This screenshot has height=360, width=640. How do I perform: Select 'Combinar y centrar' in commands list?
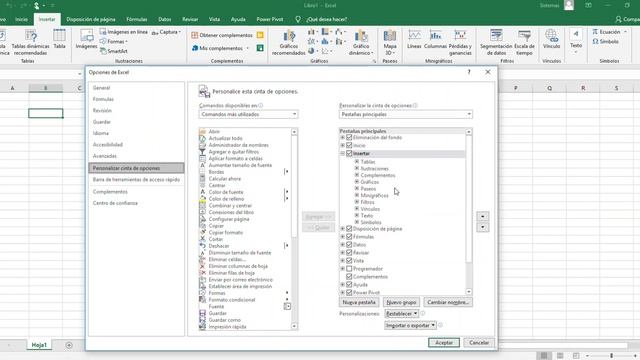click(x=230, y=205)
